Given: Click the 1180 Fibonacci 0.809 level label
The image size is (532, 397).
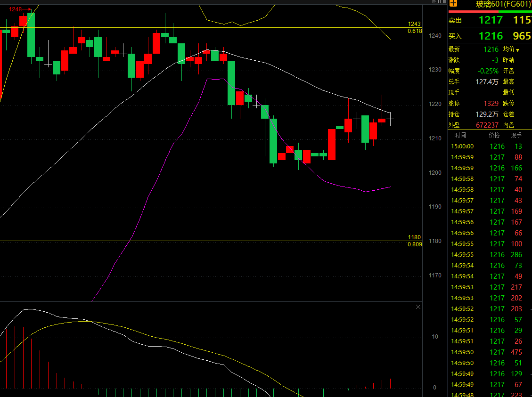Looking at the screenshot, I should 415,241.
